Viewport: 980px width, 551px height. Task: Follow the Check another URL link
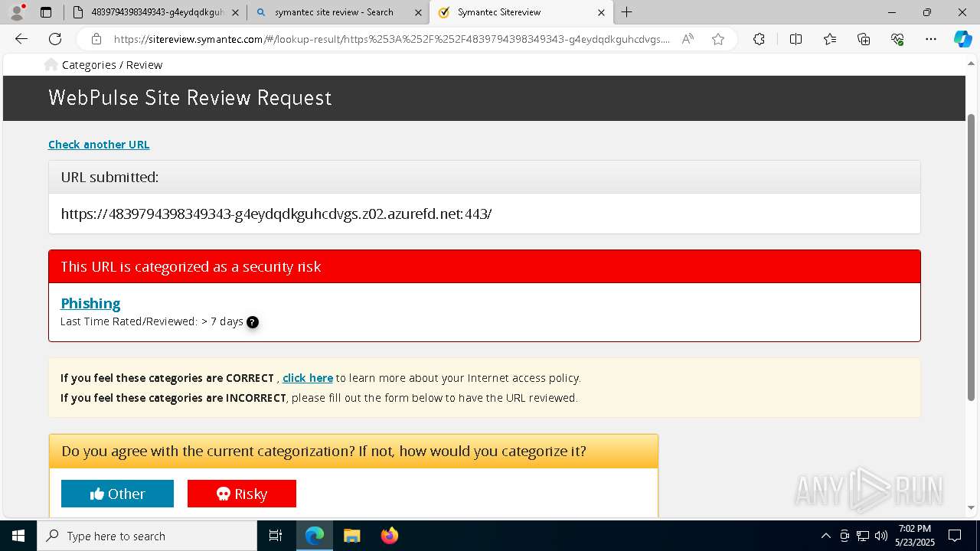click(99, 145)
